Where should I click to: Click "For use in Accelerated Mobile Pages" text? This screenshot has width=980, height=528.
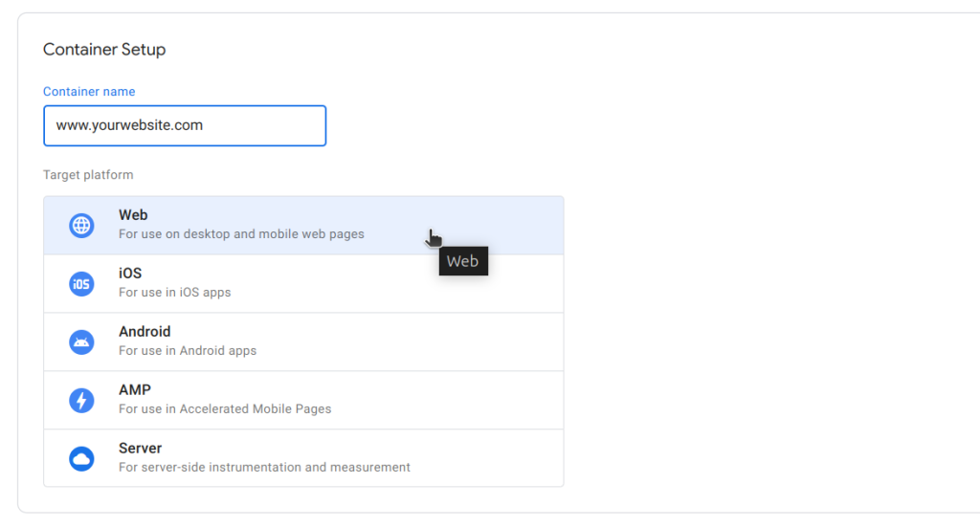[x=225, y=408]
